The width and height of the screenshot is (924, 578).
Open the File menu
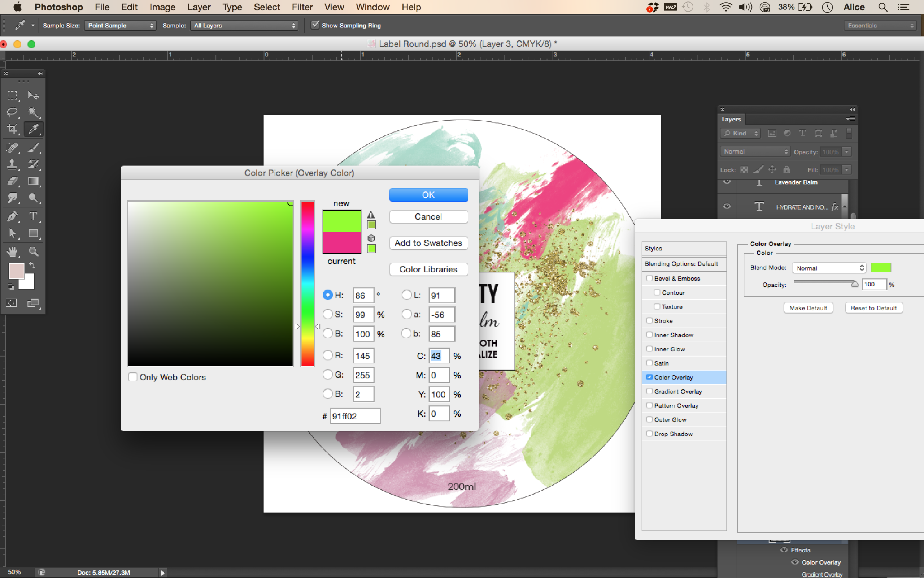tap(102, 7)
